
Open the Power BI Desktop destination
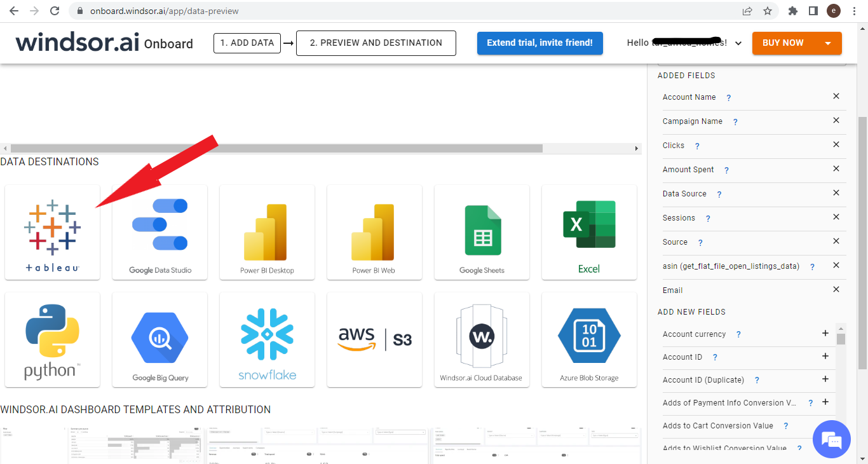(x=267, y=232)
